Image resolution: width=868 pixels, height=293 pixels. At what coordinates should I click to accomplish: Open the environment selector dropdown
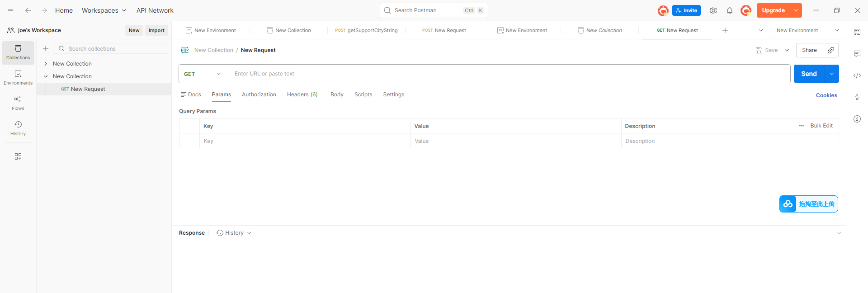(x=808, y=30)
